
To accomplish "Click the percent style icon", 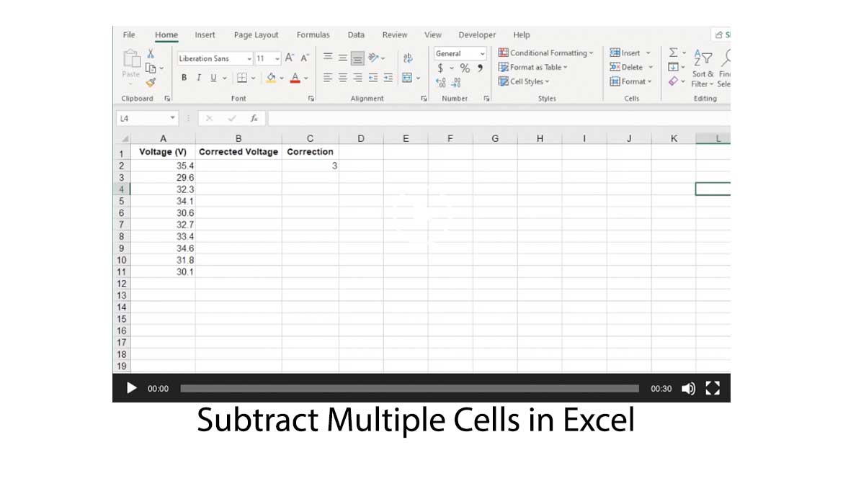I will coord(464,67).
